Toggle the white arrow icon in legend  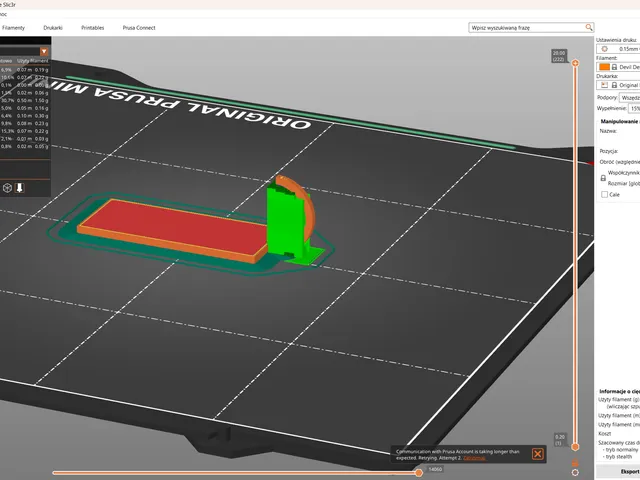pos(20,188)
